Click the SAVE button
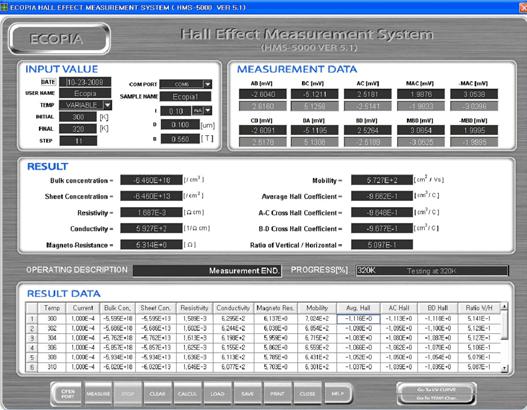This screenshot has height=410, width=527. 247,394
